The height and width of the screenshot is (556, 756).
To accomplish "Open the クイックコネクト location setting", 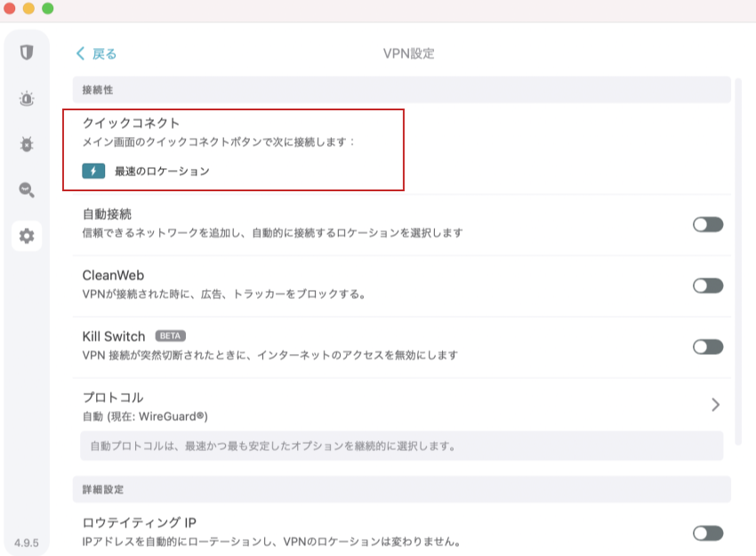I will tap(233, 149).
